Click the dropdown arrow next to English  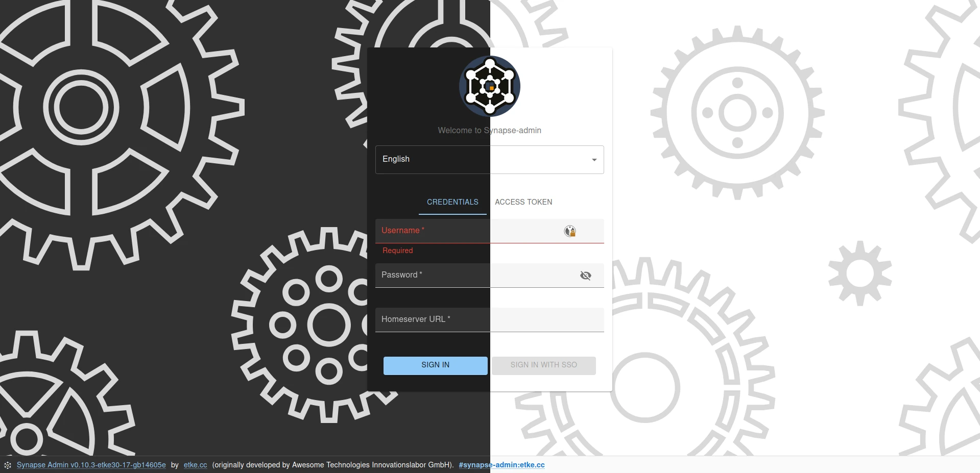click(x=593, y=160)
